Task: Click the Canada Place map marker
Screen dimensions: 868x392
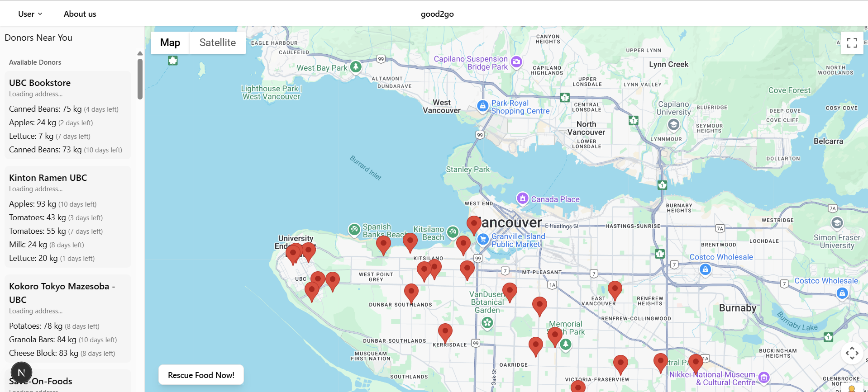Action: pos(523,198)
